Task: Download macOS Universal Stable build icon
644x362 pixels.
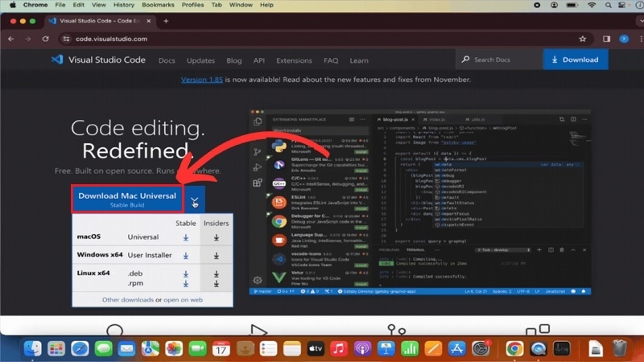Action: [x=186, y=237]
